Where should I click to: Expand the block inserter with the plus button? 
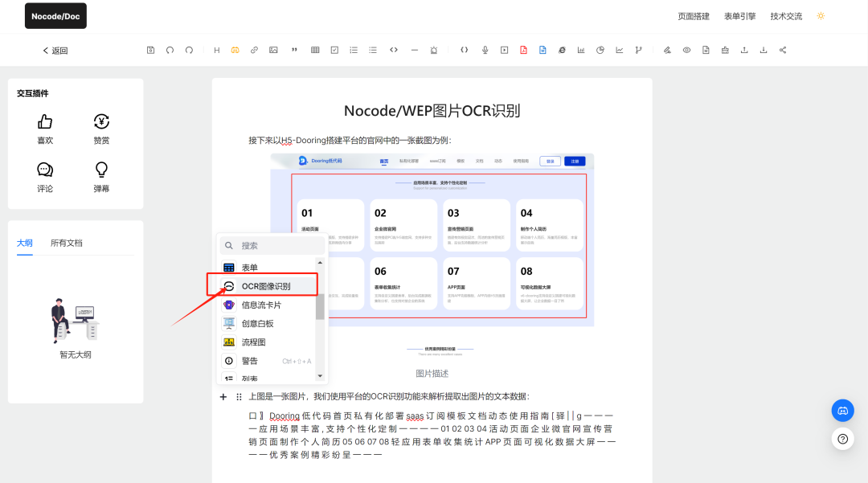pyautogui.click(x=223, y=396)
